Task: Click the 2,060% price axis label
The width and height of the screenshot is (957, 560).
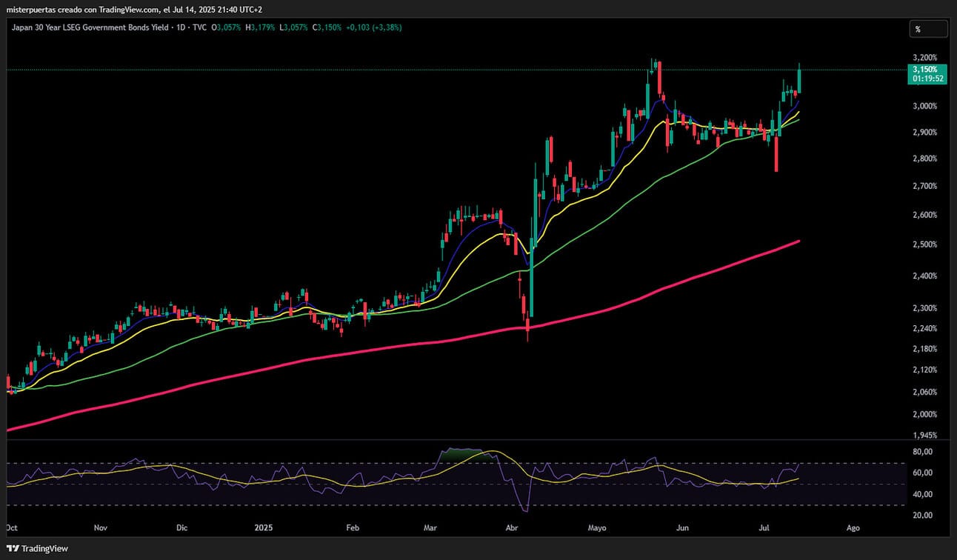Action: coord(926,392)
